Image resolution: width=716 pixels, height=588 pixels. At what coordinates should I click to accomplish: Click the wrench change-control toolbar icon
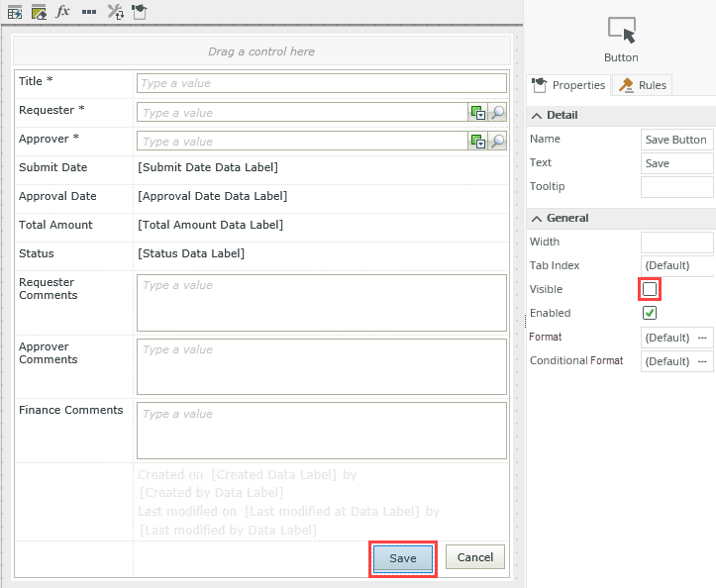click(116, 12)
